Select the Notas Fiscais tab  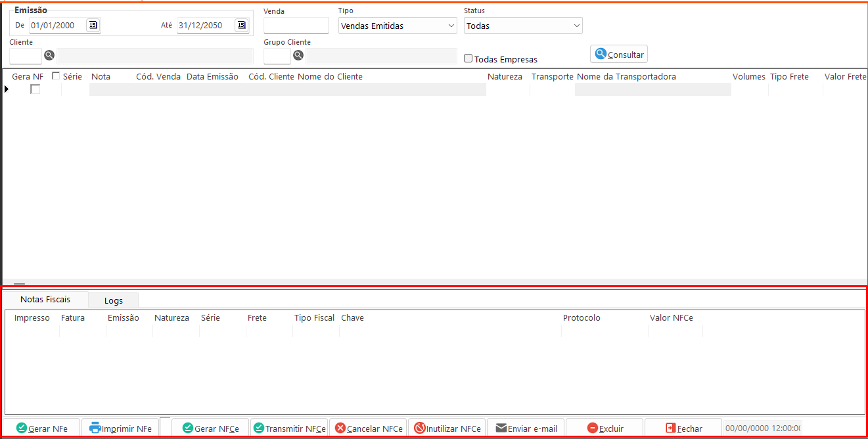45,299
